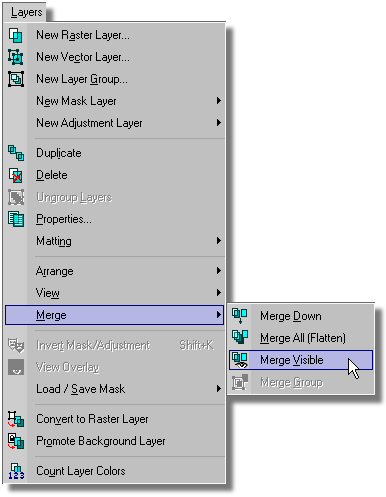
Task: Click the New Vector Layer icon
Action: point(16,57)
